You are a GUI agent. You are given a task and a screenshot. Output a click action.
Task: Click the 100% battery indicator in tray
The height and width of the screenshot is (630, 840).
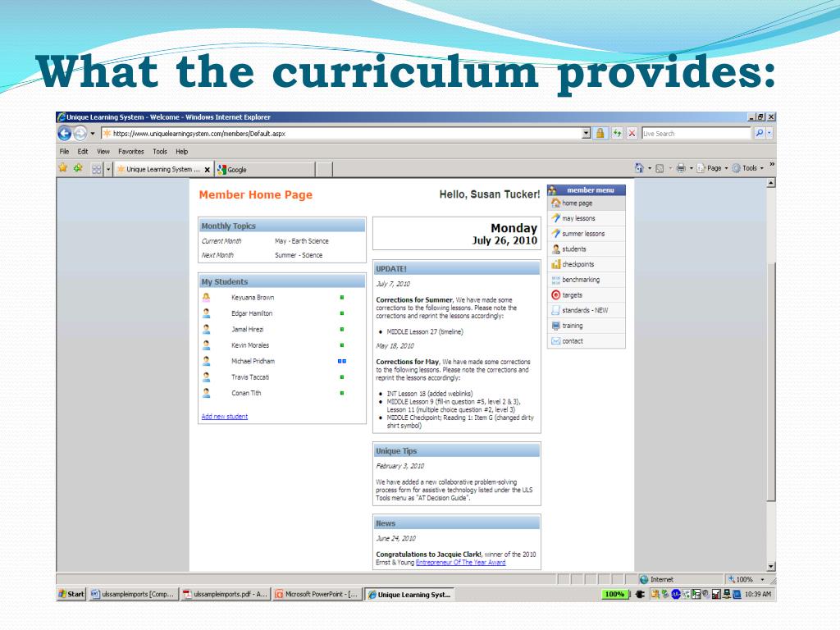614,594
